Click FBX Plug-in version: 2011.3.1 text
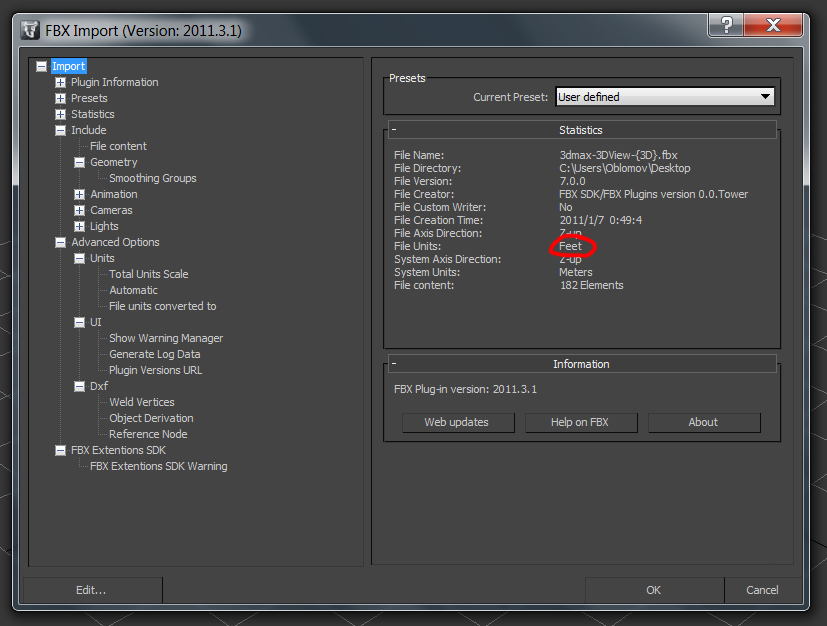This screenshot has width=827, height=626. [x=465, y=390]
